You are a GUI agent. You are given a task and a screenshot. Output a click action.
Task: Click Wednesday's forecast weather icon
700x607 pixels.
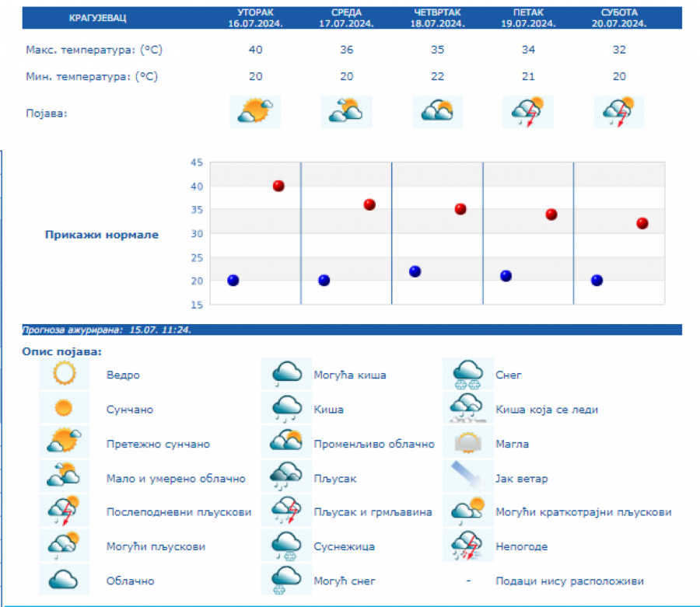346,112
